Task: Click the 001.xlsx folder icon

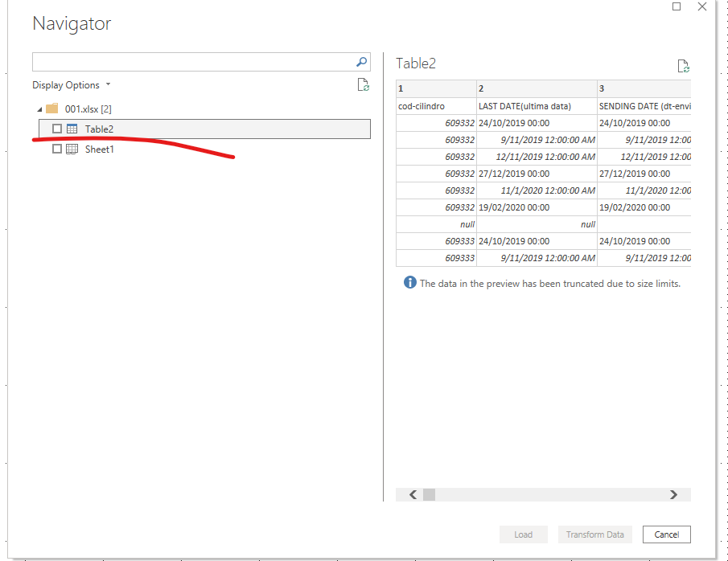Action: tap(52, 109)
